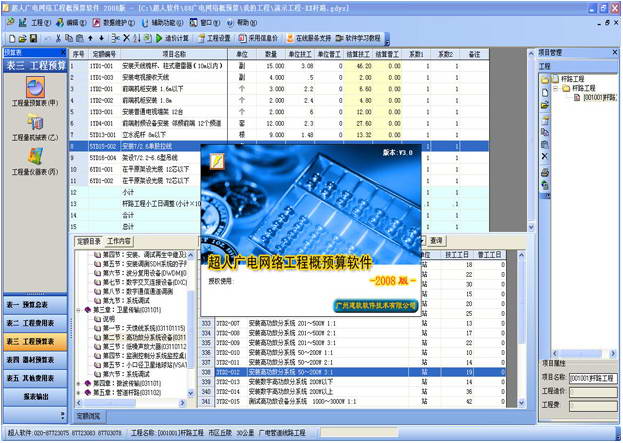Click into the 工程费 field

[x=593, y=406]
